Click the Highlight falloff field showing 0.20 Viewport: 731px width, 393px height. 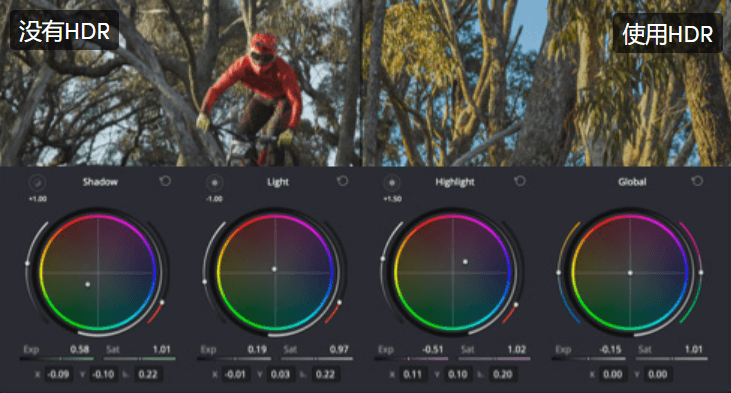[x=502, y=374]
